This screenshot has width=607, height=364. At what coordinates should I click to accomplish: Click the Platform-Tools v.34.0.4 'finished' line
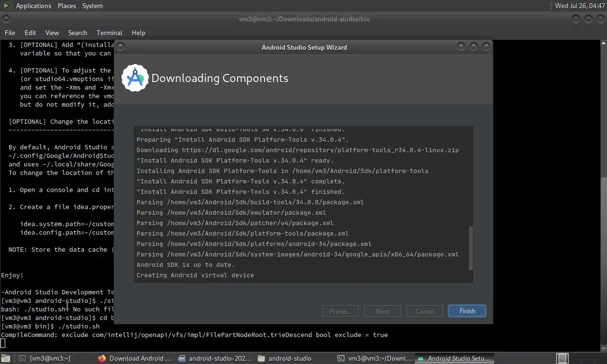click(241, 192)
